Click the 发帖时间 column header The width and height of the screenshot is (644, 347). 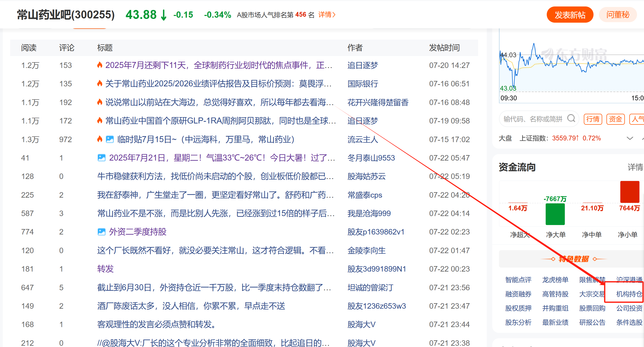coord(444,48)
